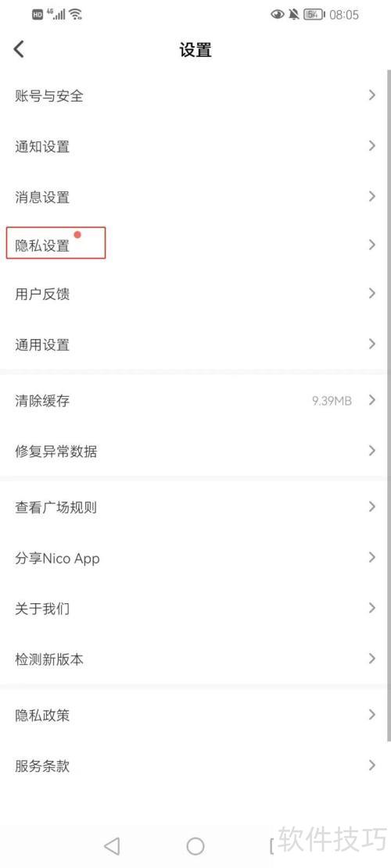The height and width of the screenshot is (868, 391).
Task: Tap the battery indicator in status bar
Action: tap(314, 14)
